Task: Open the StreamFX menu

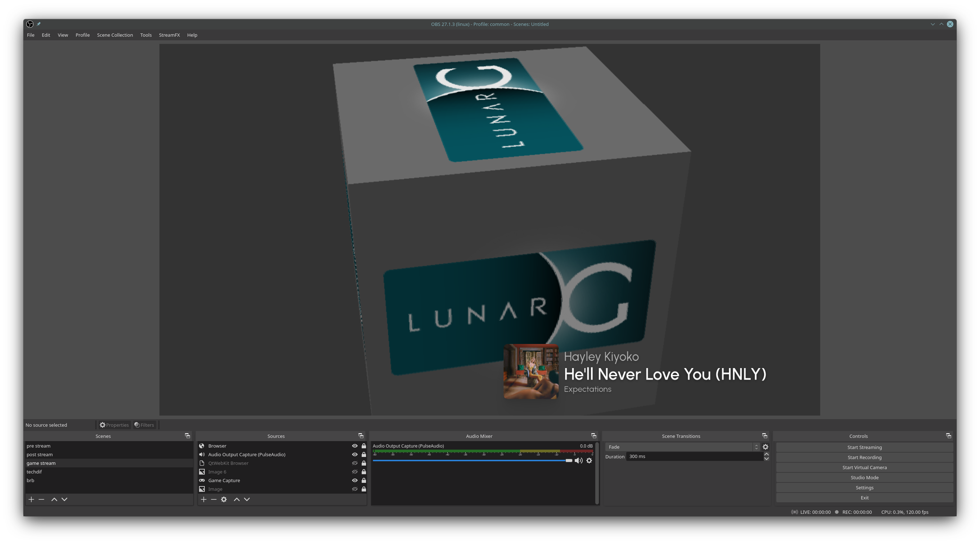Action: [169, 35]
